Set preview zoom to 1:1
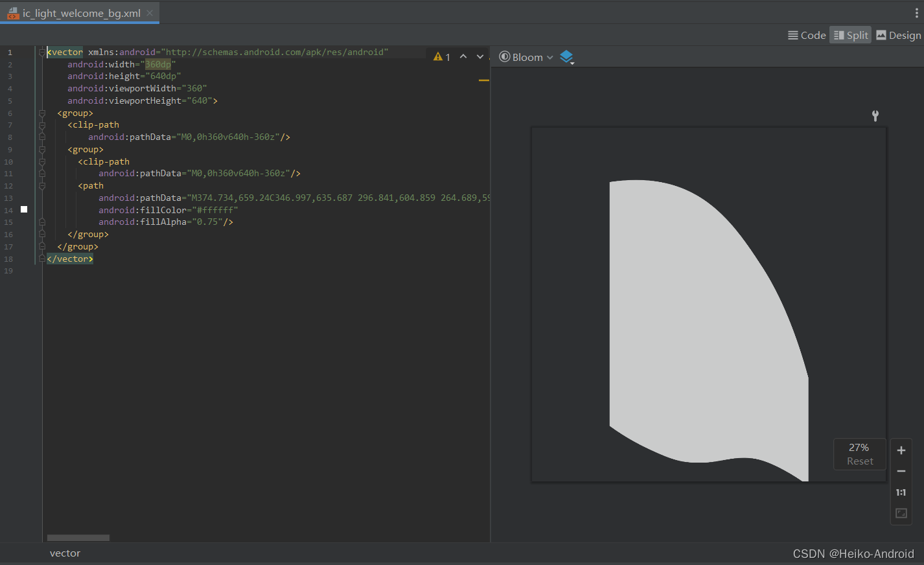 point(901,492)
